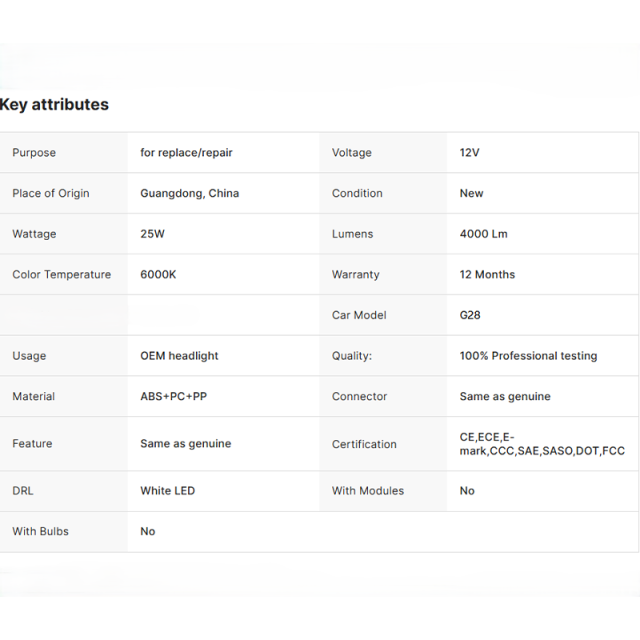Select the "White LED" DRL value

pyautogui.click(x=167, y=491)
